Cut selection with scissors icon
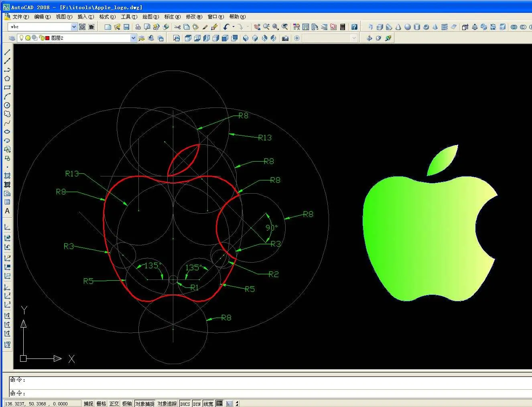 pyautogui.click(x=177, y=27)
